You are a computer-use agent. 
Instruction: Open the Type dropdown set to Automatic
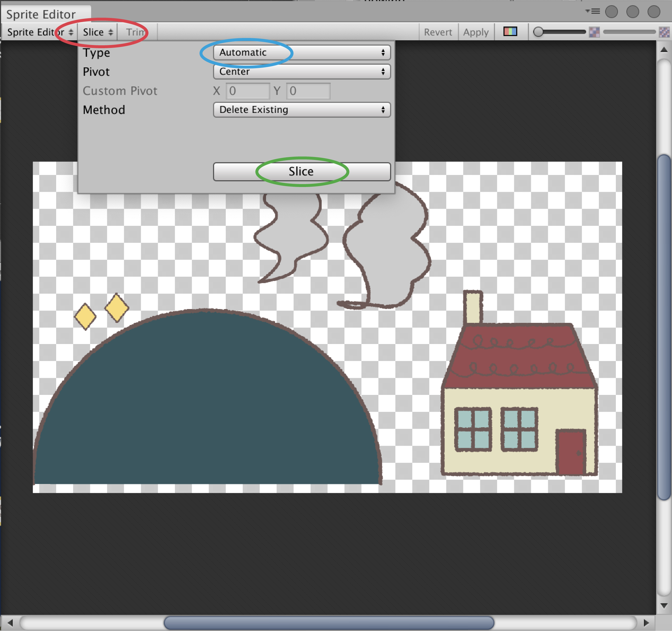coord(302,52)
